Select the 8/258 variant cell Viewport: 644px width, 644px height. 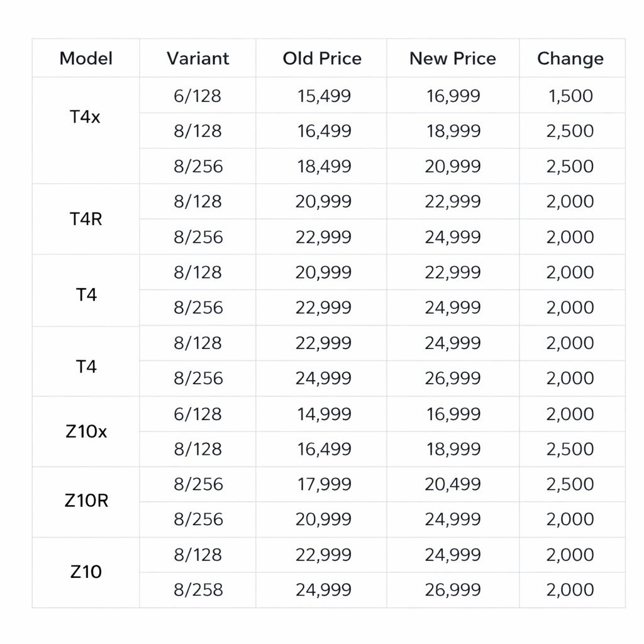[198, 590]
